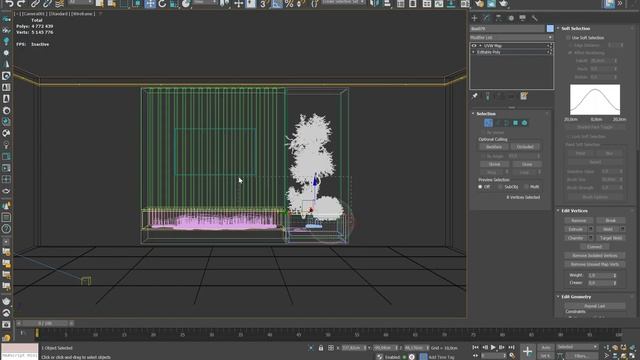The width and height of the screenshot is (640, 360).
Task: Open the Motion panel tab icon
Action: click(x=511, y=18)
